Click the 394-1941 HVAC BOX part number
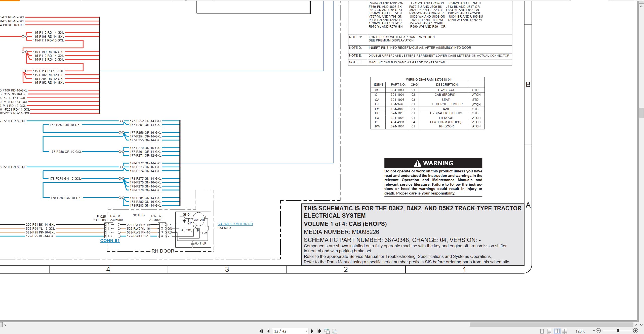Image resolution: width=644 pixels, height=334 pixels. coord(397,90)
